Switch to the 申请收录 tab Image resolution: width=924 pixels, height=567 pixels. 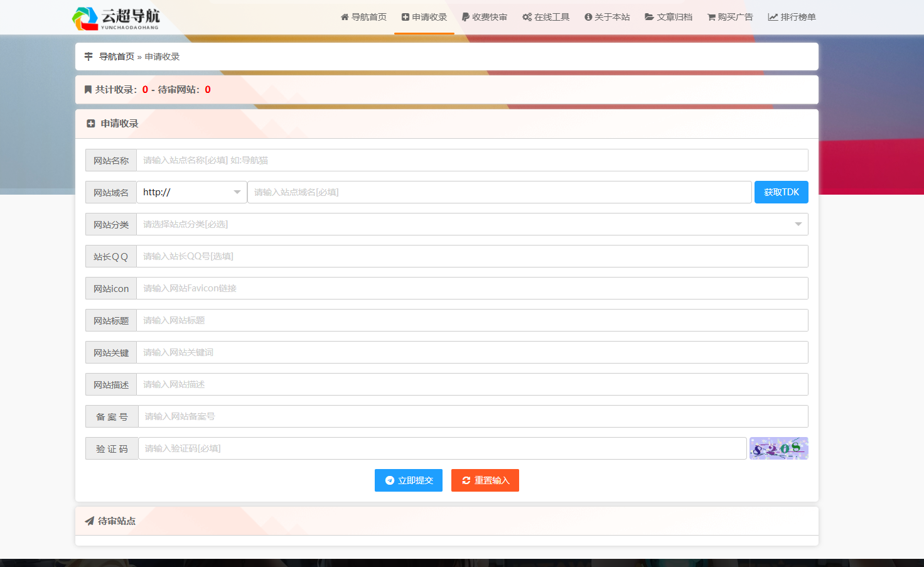coord(424,17)
